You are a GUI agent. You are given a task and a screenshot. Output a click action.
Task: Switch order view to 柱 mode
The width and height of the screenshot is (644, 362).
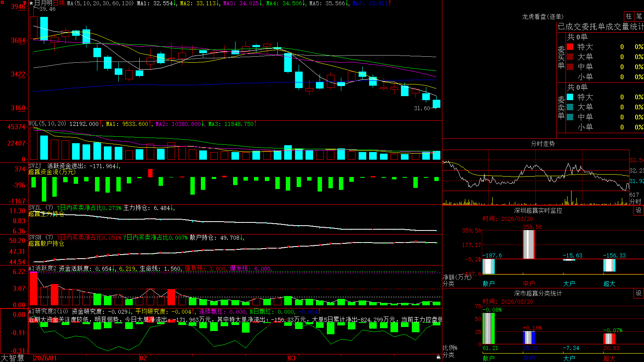coord(629,16)
